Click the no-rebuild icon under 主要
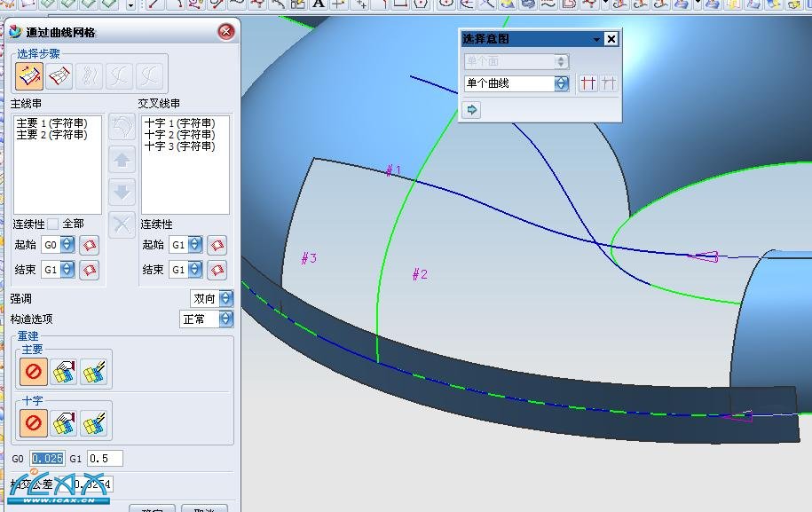This screenshot has height=512, width=812. pos(35,373)
